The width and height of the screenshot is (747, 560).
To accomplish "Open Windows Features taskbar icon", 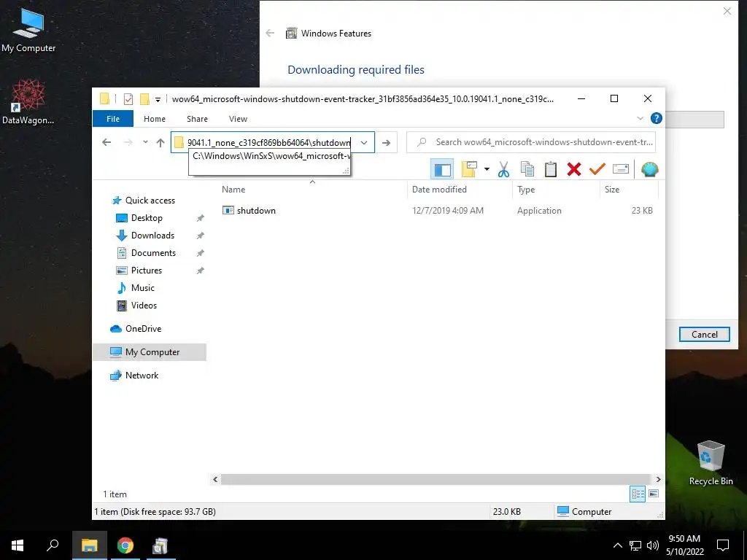I will point(160,545).
